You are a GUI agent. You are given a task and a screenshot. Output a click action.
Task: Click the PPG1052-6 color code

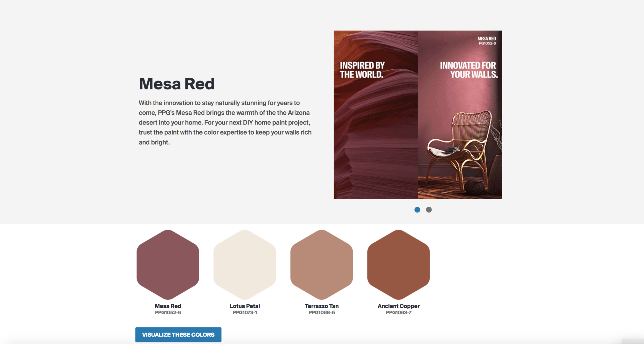click(168, 313)
